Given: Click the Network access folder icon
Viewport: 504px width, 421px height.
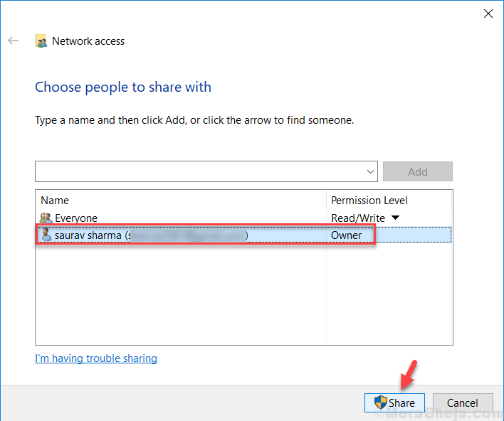Looking at the screenshot, I should coord(41,41).
